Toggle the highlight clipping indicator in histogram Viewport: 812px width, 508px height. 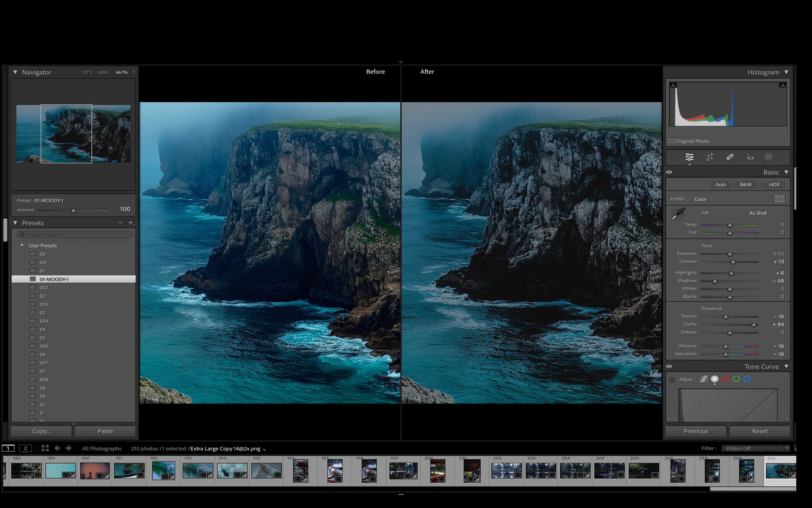(x=783, y=85)
